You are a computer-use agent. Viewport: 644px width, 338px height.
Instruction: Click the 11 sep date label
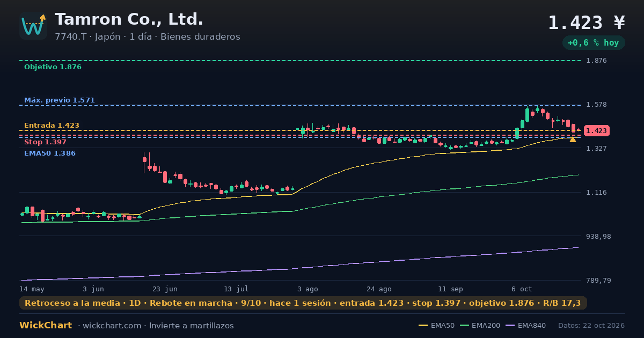coord(450,289)
